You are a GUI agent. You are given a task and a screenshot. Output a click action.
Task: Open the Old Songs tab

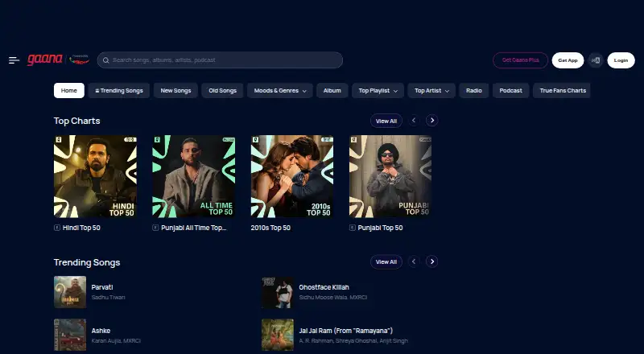click(222, 91)
